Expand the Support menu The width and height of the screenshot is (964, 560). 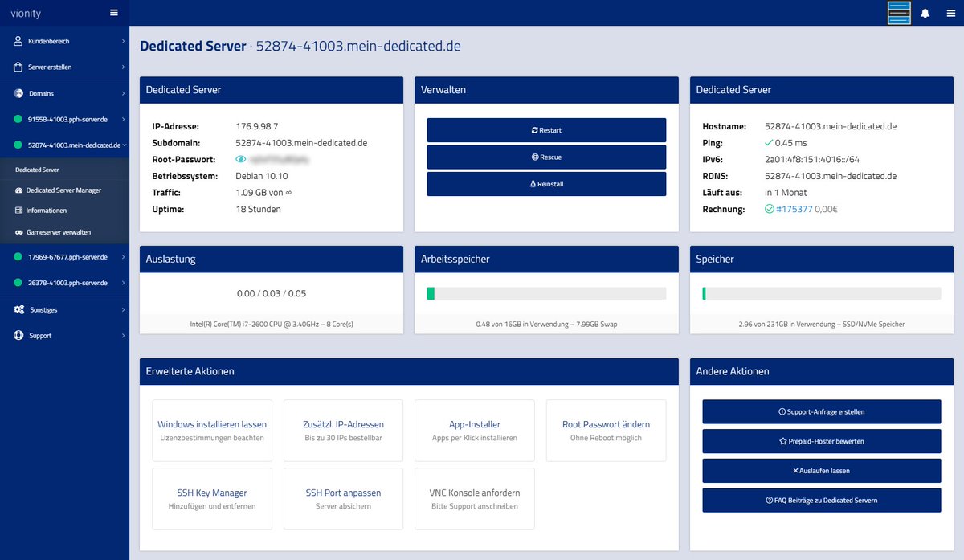pos(123,336)
